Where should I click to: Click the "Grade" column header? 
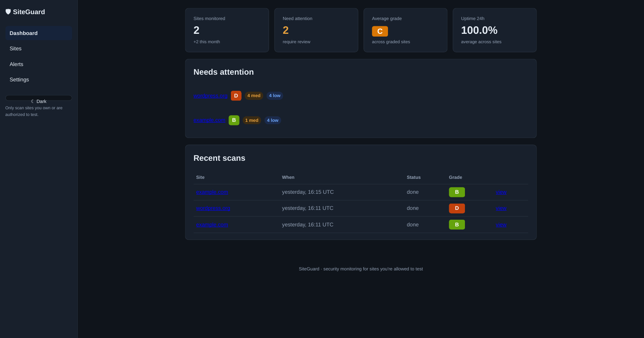pyautogui.click(x=456, y=177)
